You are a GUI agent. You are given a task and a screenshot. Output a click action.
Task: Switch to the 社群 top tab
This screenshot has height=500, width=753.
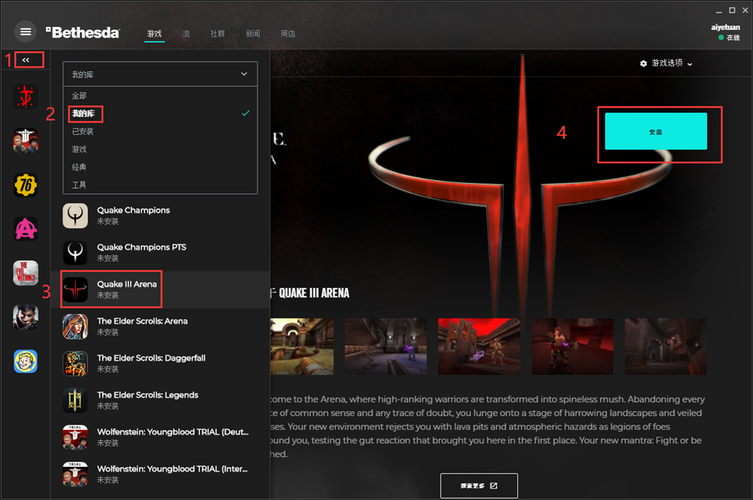tap(218, 34)
